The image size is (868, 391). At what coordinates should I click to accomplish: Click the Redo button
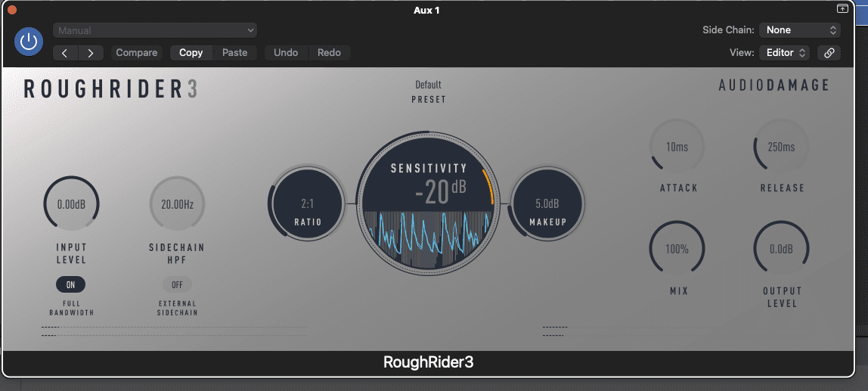pyautogui.click(x=329, y=53)
